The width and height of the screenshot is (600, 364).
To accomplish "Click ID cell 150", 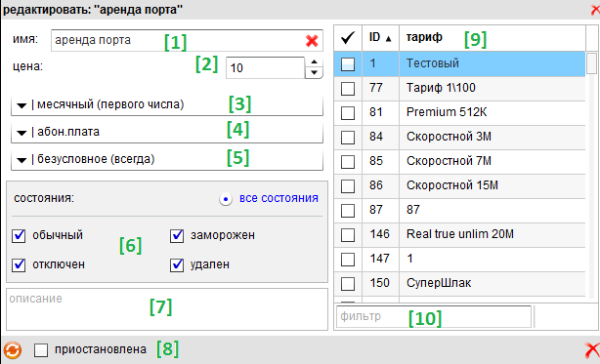I will (x=380, y=283).
